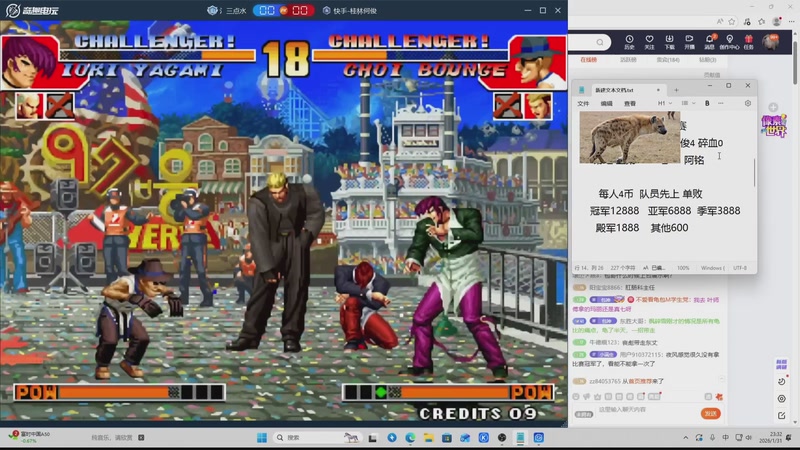Click the night mode moon icon in right sidebar
Screen dimensions: 800x450
(781, 382)
